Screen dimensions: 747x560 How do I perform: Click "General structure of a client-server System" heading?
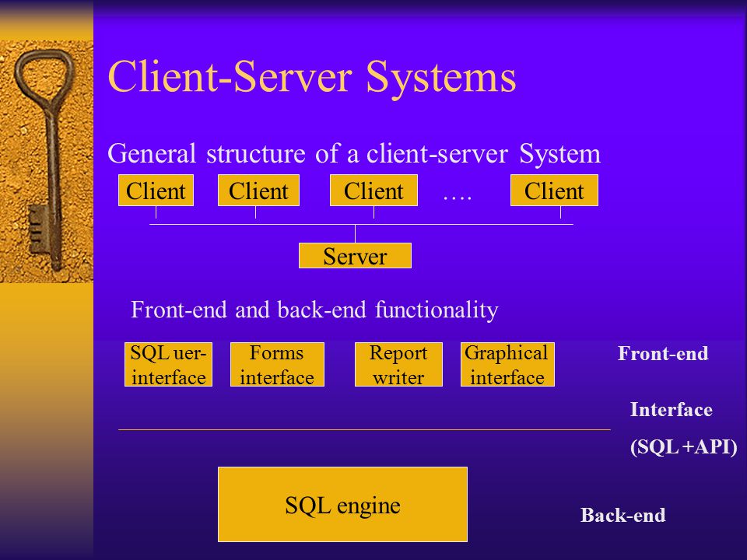pos(354,154)
